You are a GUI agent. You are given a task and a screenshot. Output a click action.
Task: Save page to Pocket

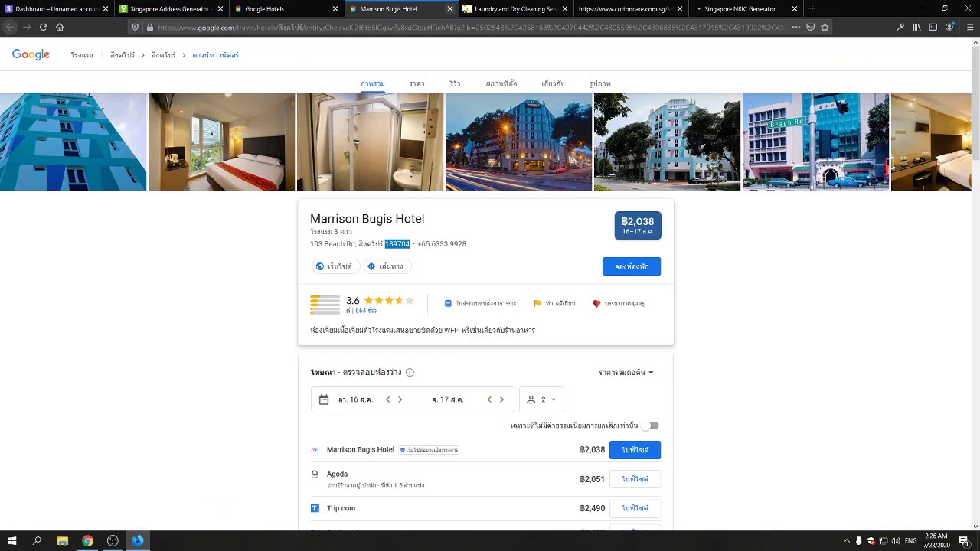click(811, 27)
